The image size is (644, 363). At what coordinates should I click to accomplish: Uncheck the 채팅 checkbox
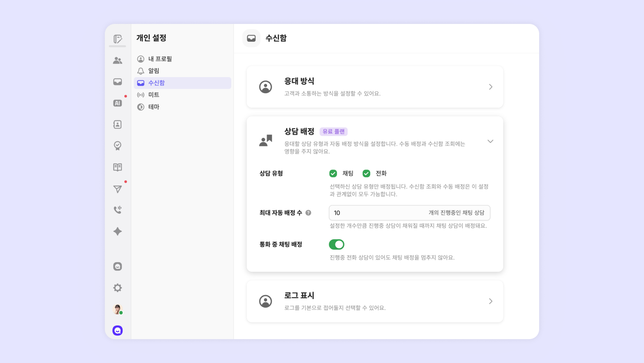333,173
